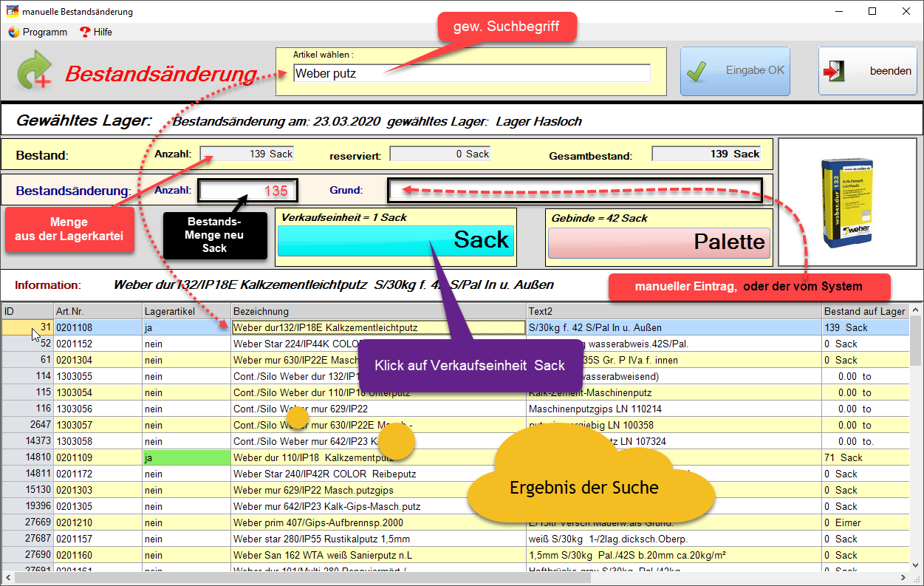Focus the Artikel wählen search field
The height and width of the screenshot is (586, 924).
tap(471, 73)
